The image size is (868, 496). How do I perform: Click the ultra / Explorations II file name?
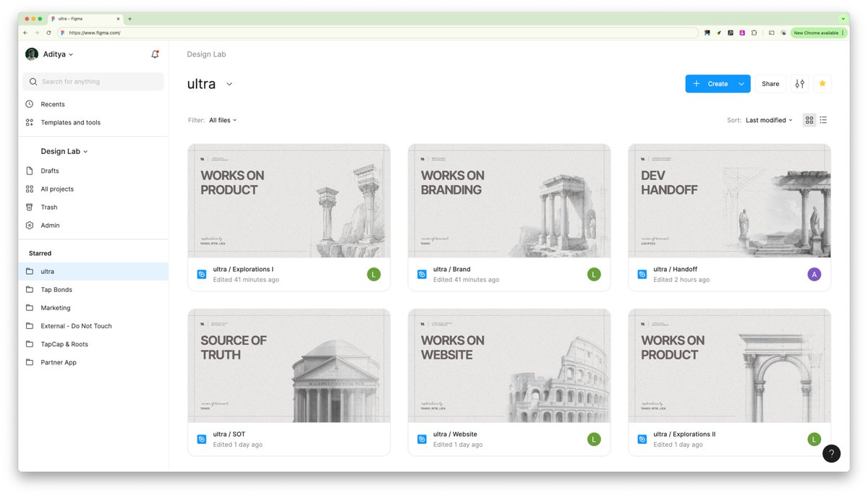[x=684, y=434]
